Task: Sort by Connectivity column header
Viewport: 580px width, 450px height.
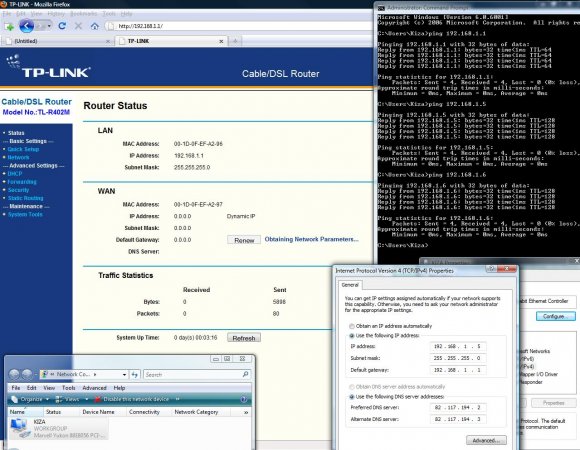Action: [x=149, y=412]
